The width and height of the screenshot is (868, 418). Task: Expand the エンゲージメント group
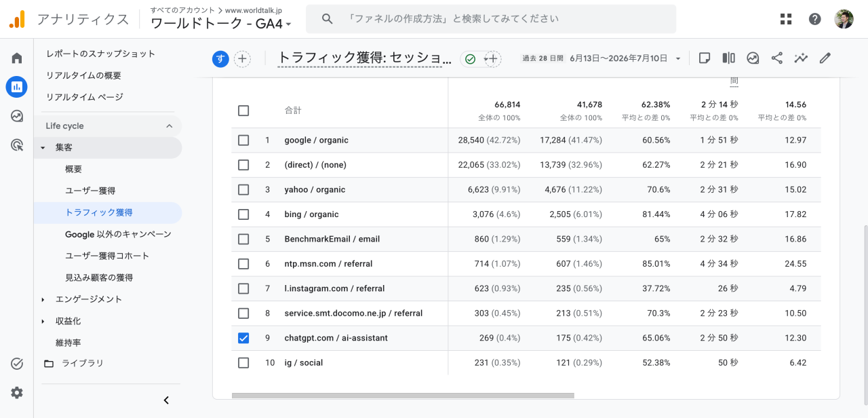point(43,300)
